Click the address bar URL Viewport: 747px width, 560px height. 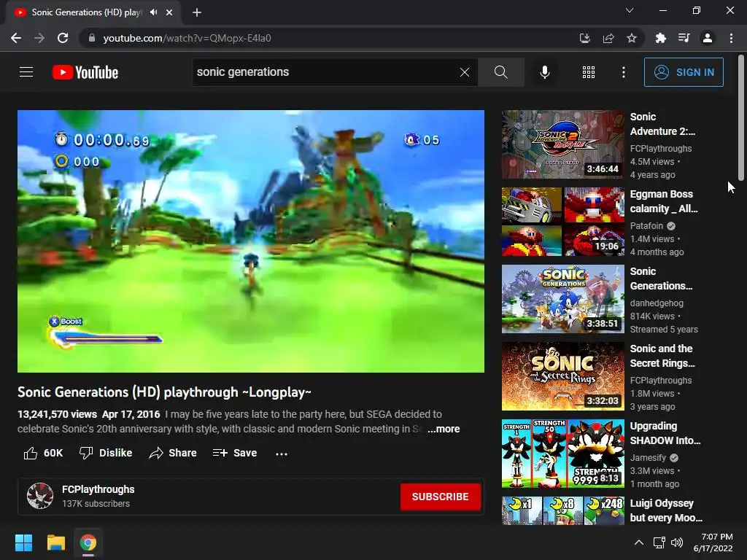point(187,38)
